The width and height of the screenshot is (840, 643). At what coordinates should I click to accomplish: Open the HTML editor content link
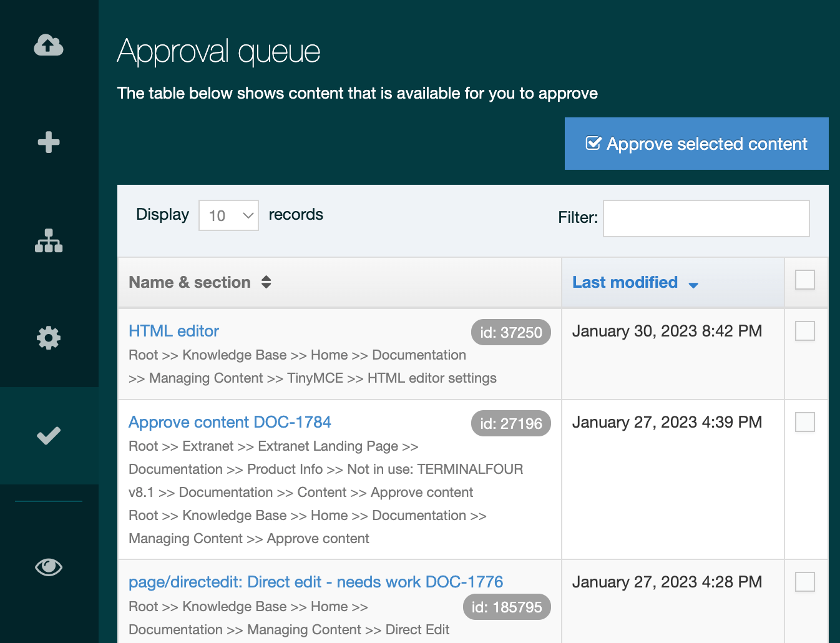[173, 331]
